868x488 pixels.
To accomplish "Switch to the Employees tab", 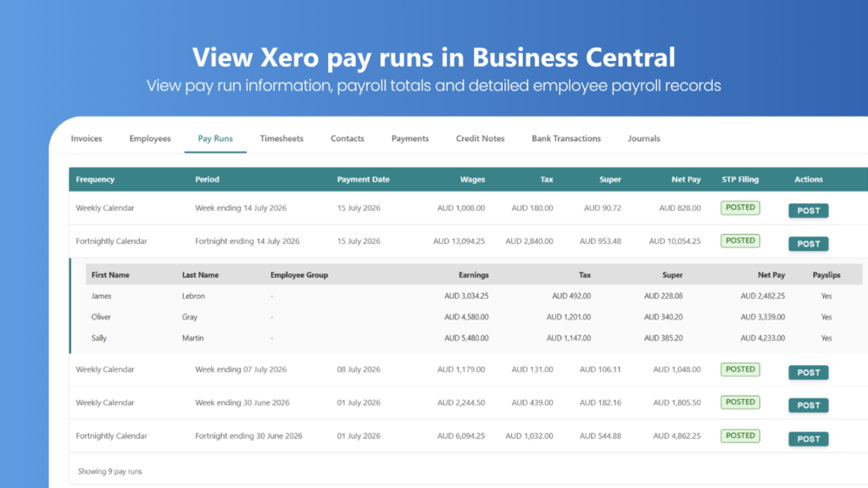I will 150,138.
